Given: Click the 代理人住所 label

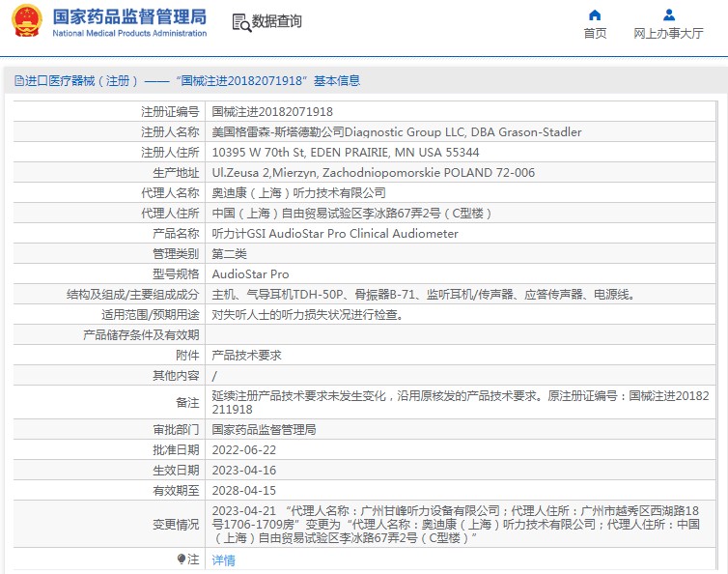Looking at the screenshot, I should [170, 214].
